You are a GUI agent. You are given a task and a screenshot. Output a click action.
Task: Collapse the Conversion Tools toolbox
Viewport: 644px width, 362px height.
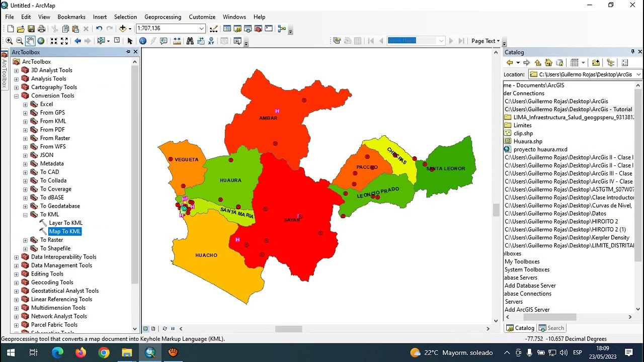pos(16,96)
